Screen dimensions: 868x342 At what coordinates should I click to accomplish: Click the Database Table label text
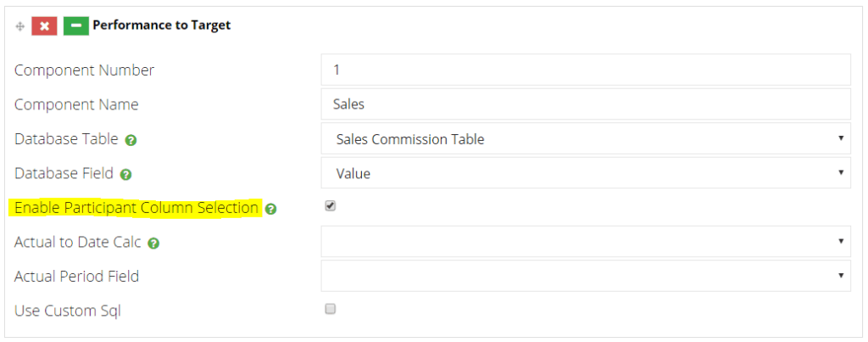tap(66, 139)
